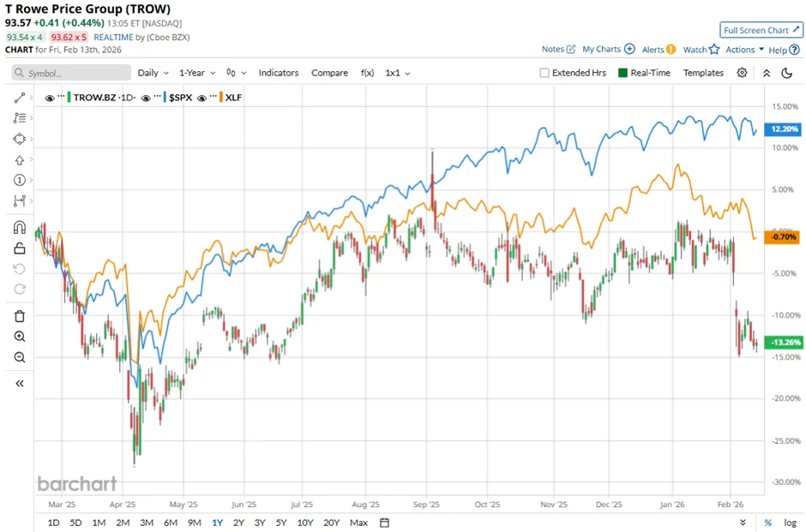Zoom in on the chart
806x532 pixels.
[20, 337]
